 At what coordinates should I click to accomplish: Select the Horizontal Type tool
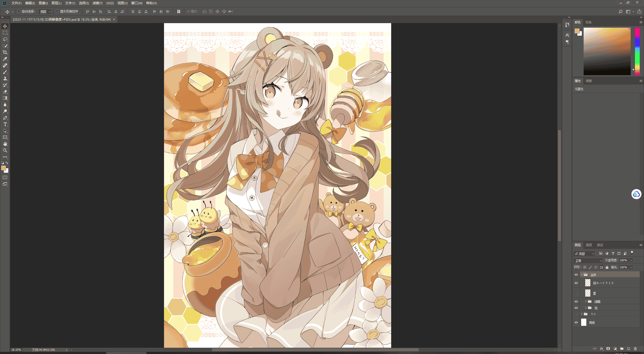coord(5,124)
